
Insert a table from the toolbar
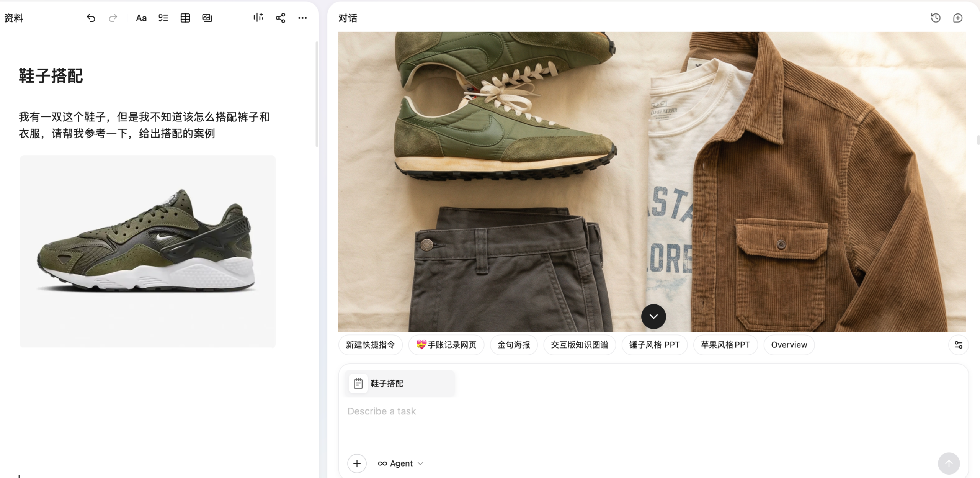(x=185, y=18)
